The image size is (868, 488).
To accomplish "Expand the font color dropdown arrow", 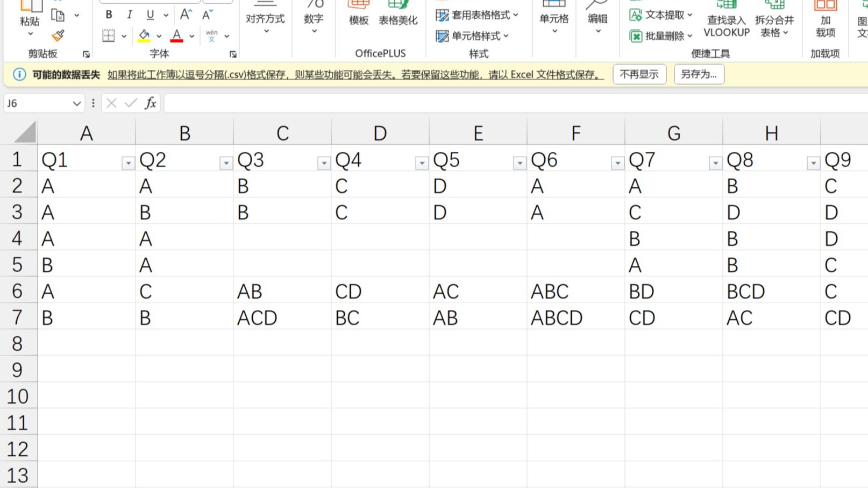I will (x=191, y=36).
